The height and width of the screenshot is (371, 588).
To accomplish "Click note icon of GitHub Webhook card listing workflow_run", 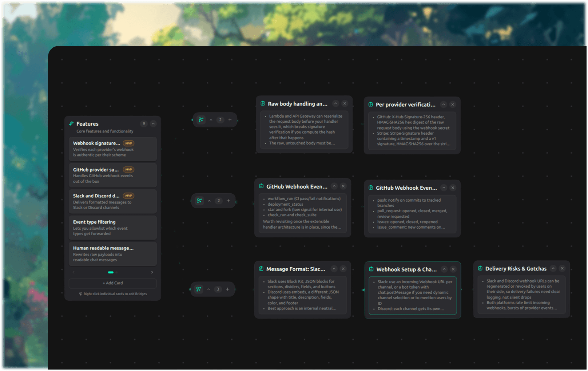I will [x=261, y=186].
